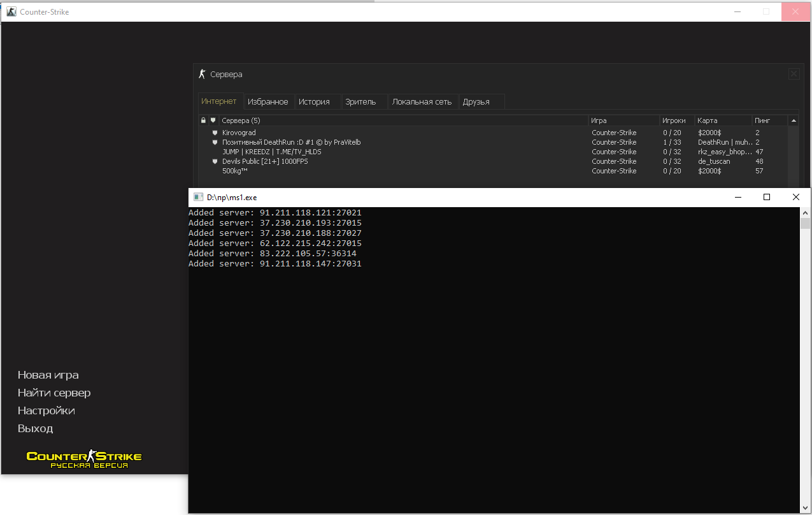Image resolution: width=812 pixels, height=515 pixels.
Task: Switch to the Интернет tab
Action: (x=220, y=101)
